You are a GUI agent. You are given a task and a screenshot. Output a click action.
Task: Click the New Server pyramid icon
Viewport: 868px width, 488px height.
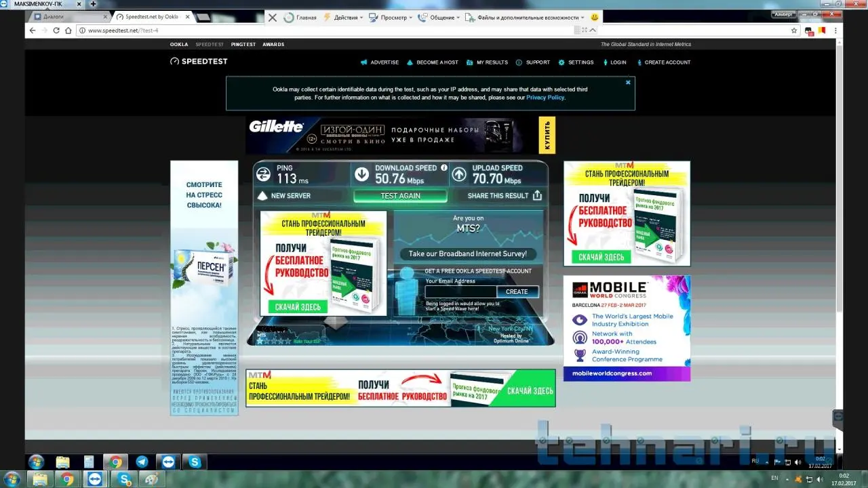tap(262, 196)
